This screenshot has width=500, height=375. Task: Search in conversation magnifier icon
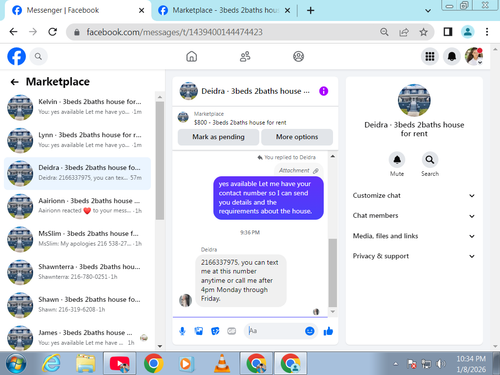tap(430, 160)
